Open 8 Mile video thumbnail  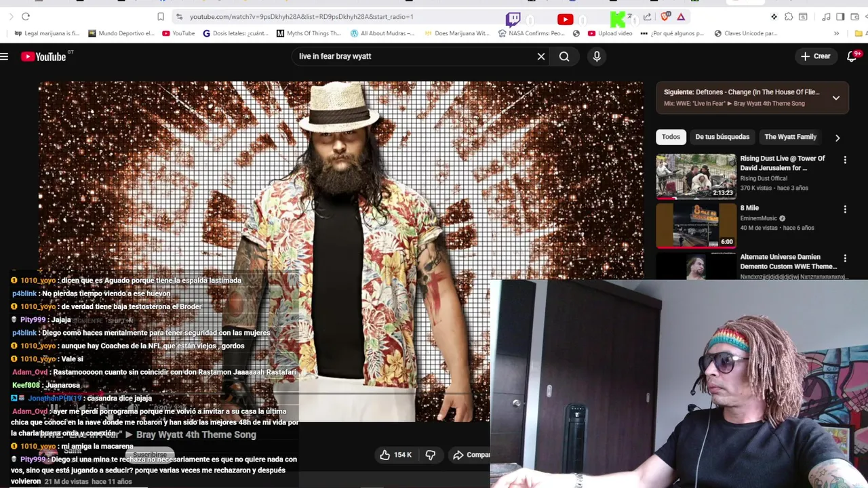coord(696,226)
